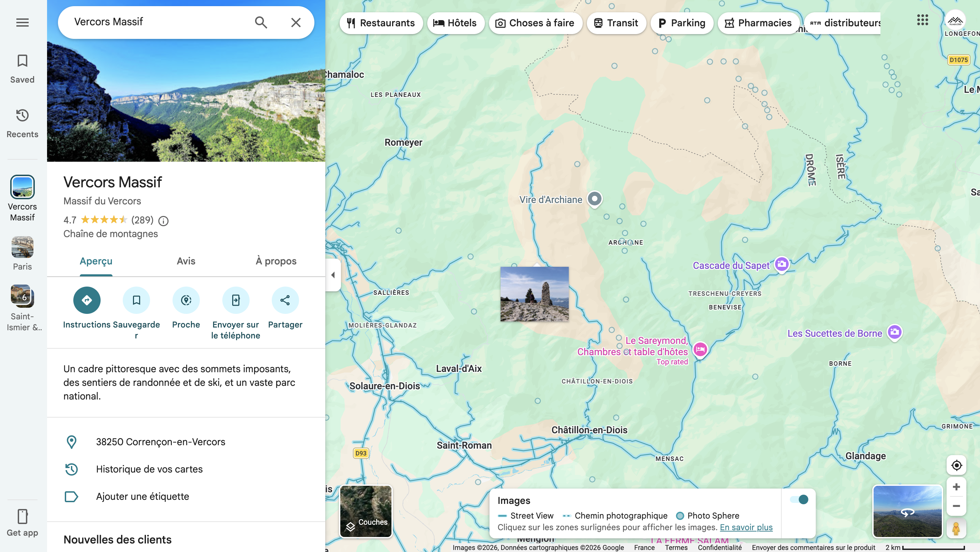Image resolution: width=980 pixels, height=552 pixels.
Task: Filter map by Restaurants chip
Action: pos(381,23)
